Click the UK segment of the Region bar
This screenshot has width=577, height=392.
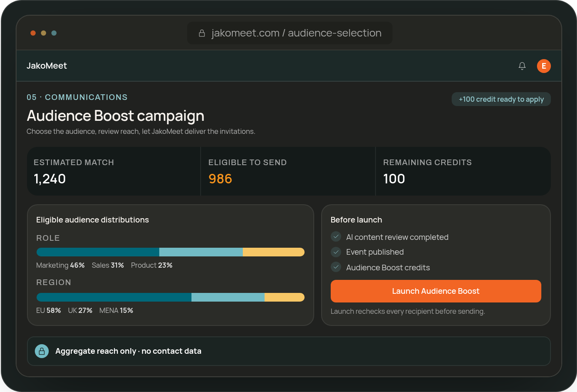[x=228, y=297]
